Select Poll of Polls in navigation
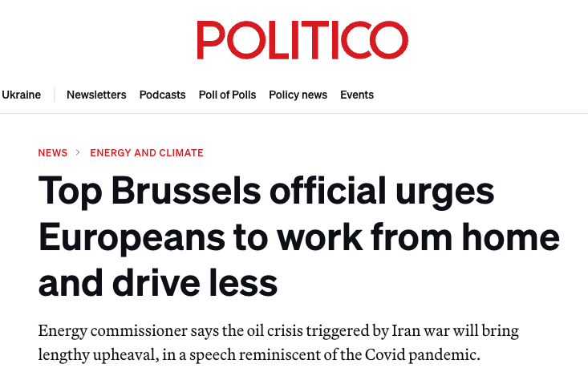Image resolution: width=588 pixels, height=376 pixels. 227,95
